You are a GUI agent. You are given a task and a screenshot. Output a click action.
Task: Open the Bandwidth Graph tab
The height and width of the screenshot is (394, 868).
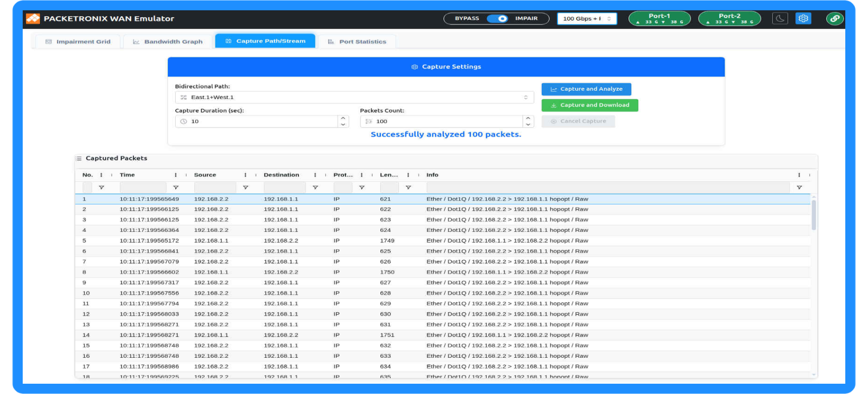click(x=168, y=41)
